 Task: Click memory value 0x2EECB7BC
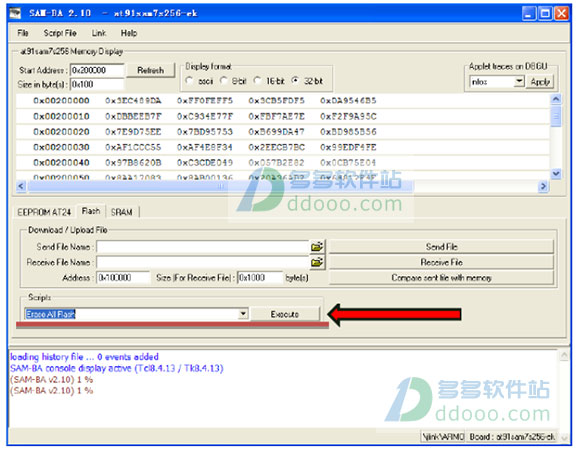[277, 148]
